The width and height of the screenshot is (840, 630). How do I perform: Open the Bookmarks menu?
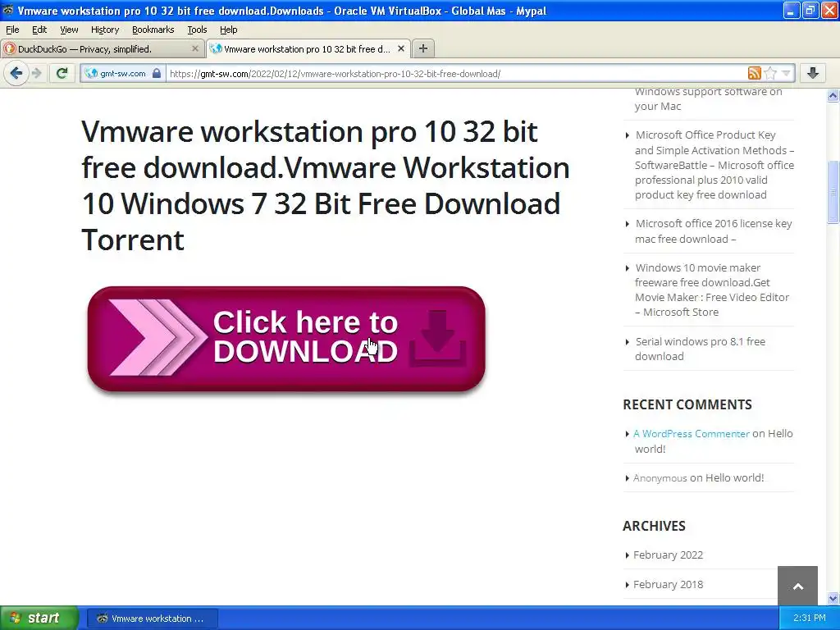pyautogui.click(x=153, y=30)
